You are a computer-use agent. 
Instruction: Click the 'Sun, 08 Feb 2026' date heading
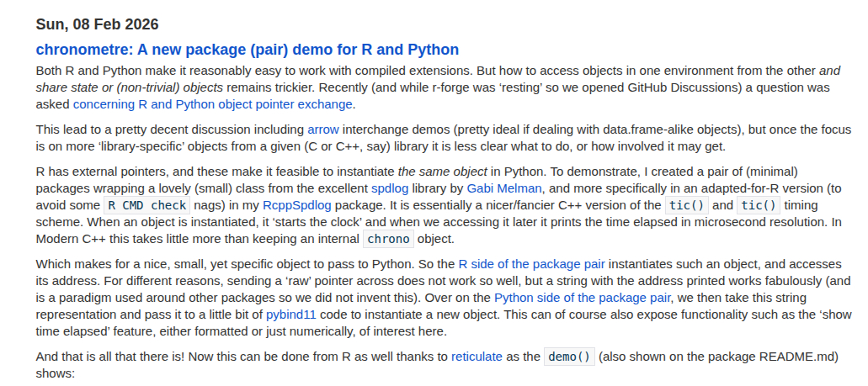pos(97,24)
